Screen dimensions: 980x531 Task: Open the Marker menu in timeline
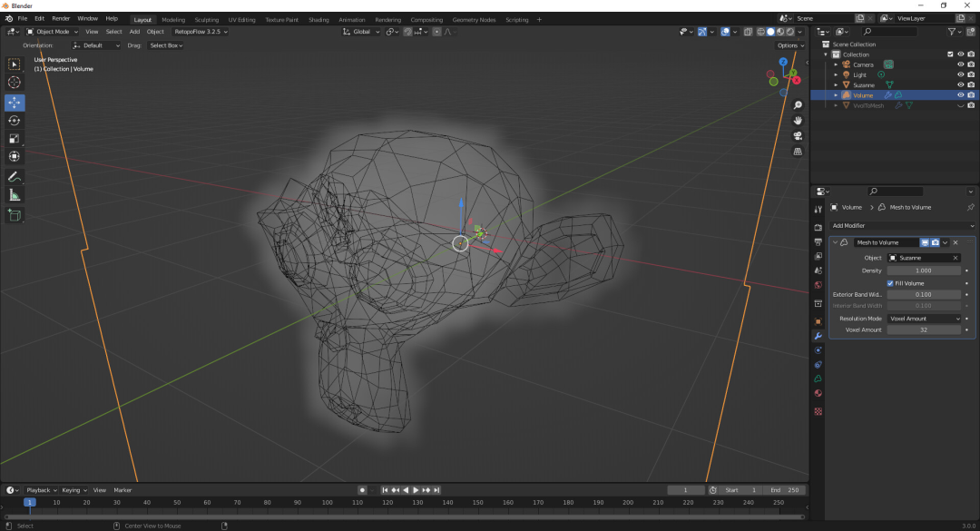(x=122, y=490)
